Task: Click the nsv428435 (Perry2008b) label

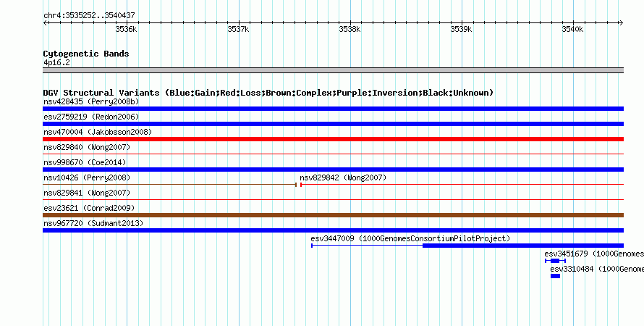Action: tap(91, 101)
